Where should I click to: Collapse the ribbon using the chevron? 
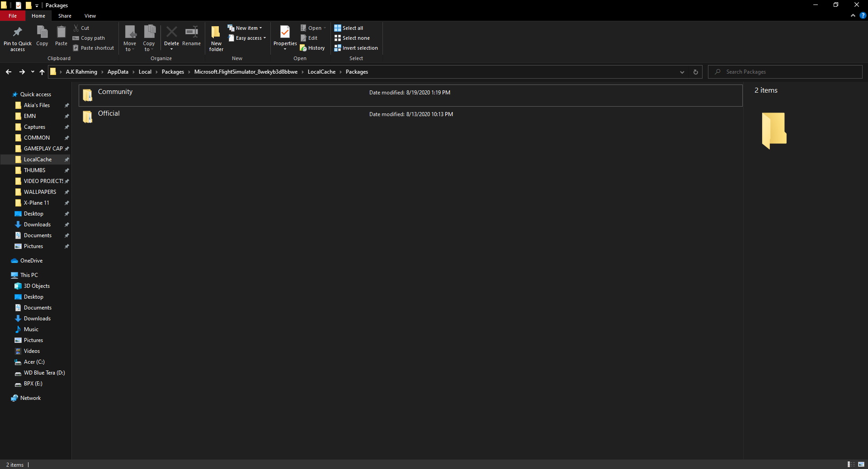pos(853,15)
